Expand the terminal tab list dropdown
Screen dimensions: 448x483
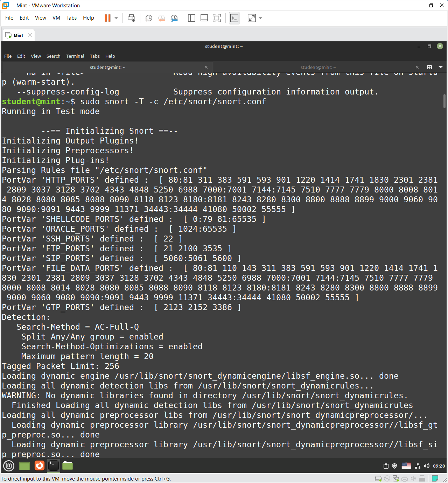[441, 67]
